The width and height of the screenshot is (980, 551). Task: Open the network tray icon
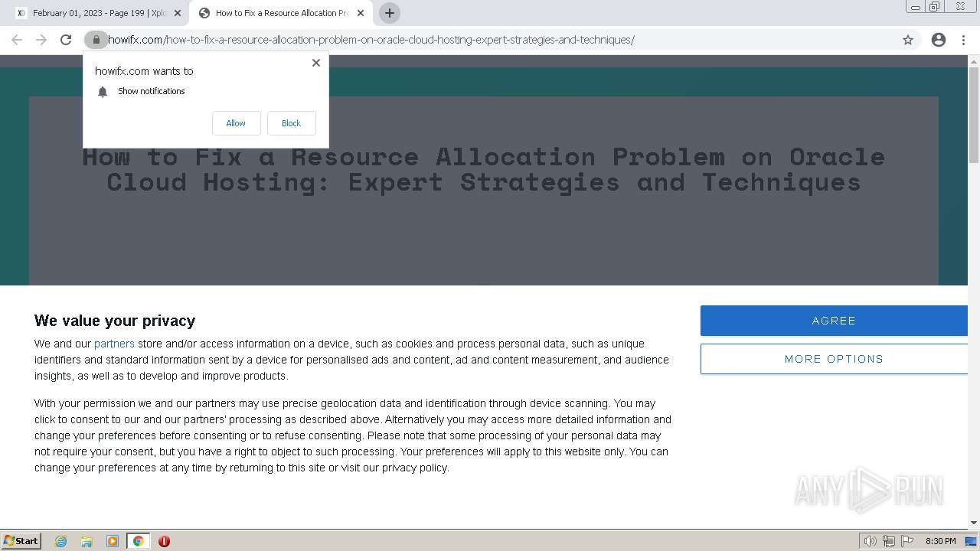888,541
